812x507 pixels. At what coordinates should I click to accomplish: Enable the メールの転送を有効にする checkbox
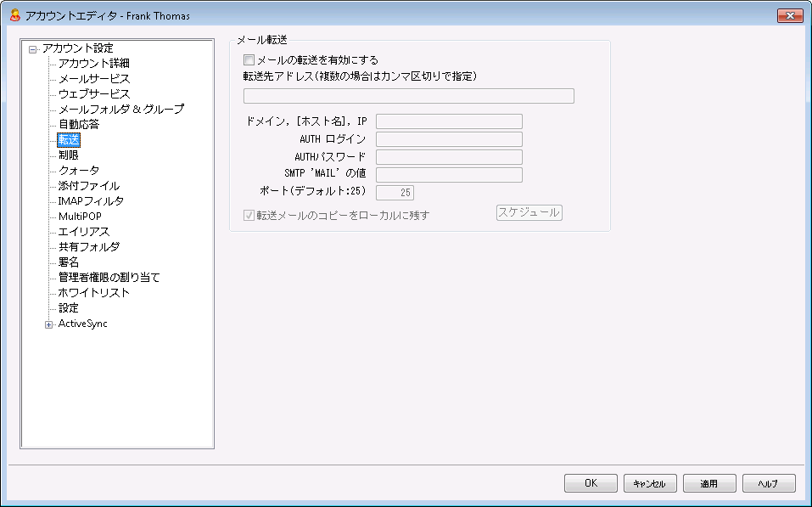[x=249, y=60]
